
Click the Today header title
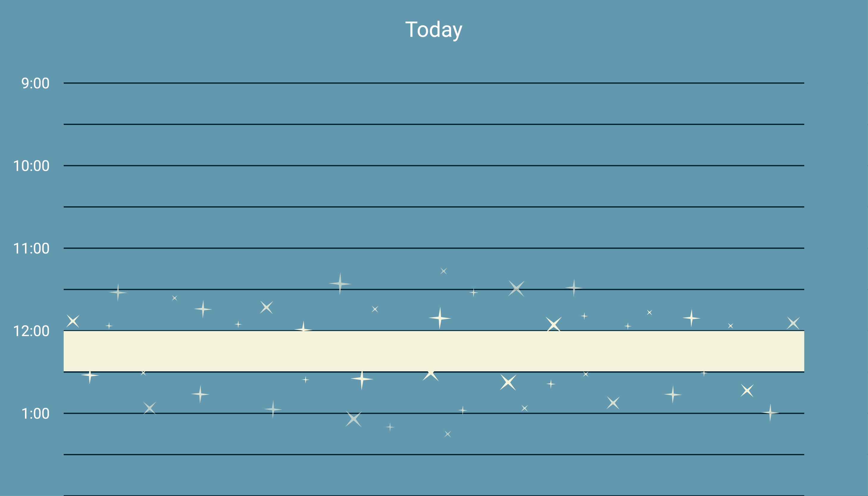[x=434, y=30]
